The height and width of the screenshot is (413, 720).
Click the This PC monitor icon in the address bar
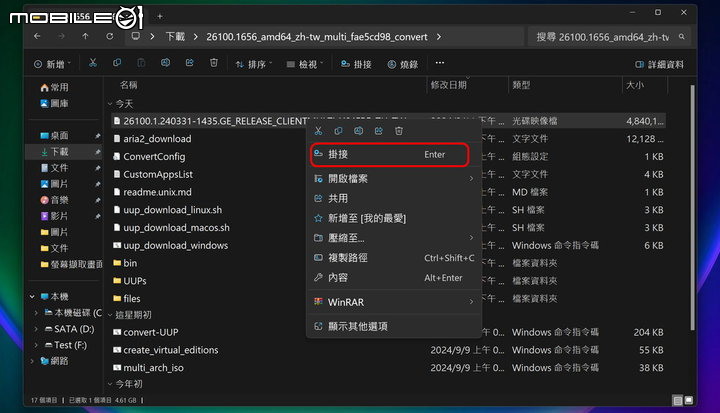click(135, 36)
